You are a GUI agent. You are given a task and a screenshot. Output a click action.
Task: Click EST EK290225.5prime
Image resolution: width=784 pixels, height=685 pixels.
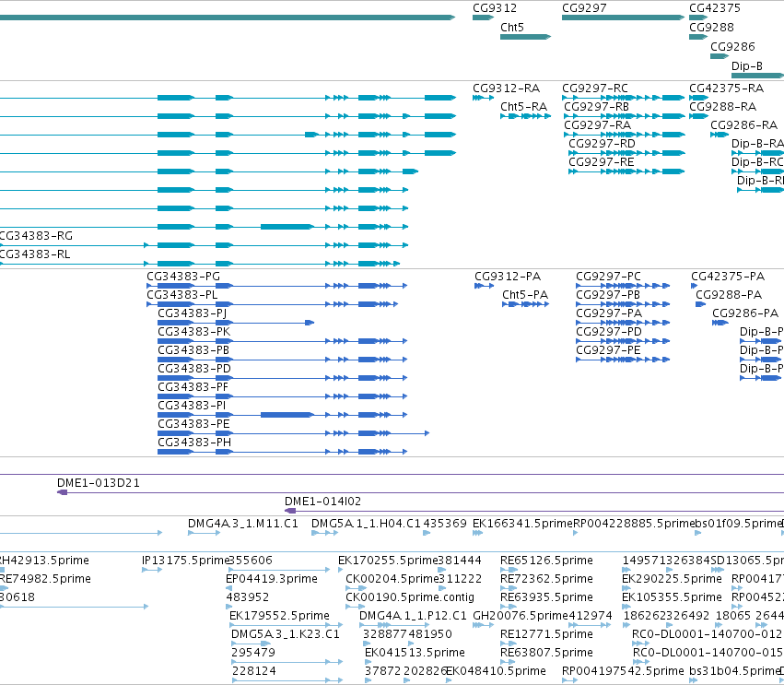[x=672, y=579]
